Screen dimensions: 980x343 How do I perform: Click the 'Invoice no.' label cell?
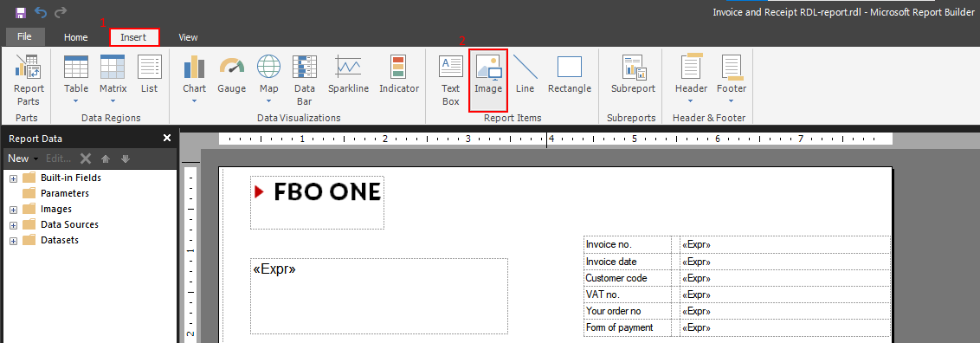pyautogui.click(x=628, y=244)
